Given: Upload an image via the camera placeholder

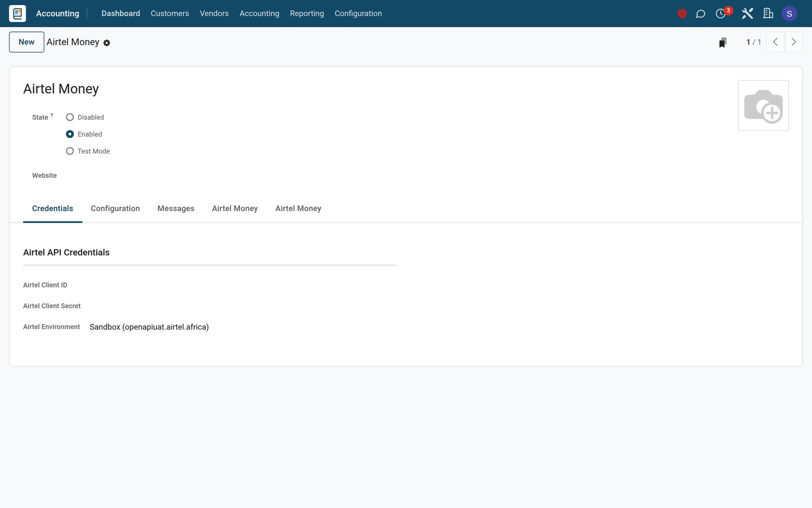Looking at the screenshot, I should click(x=763, y=106).
